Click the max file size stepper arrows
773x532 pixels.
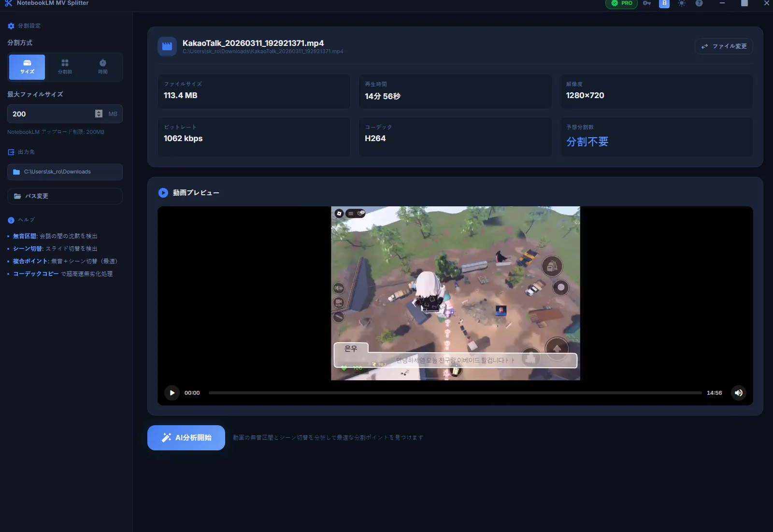pyautogui.click(x=99, y=114)
